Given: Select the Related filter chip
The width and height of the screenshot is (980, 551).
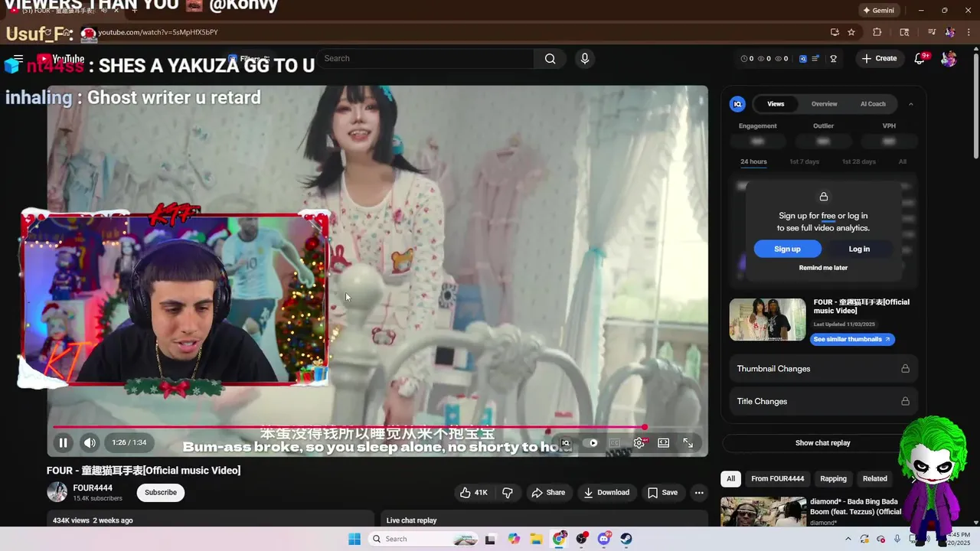Looking at the screenshot, I should click(x=874, y=479).
